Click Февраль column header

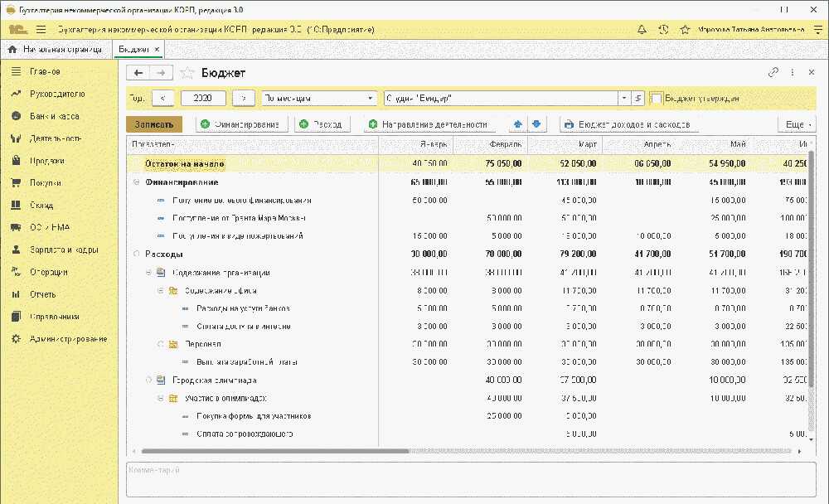(x=490, y=144)
